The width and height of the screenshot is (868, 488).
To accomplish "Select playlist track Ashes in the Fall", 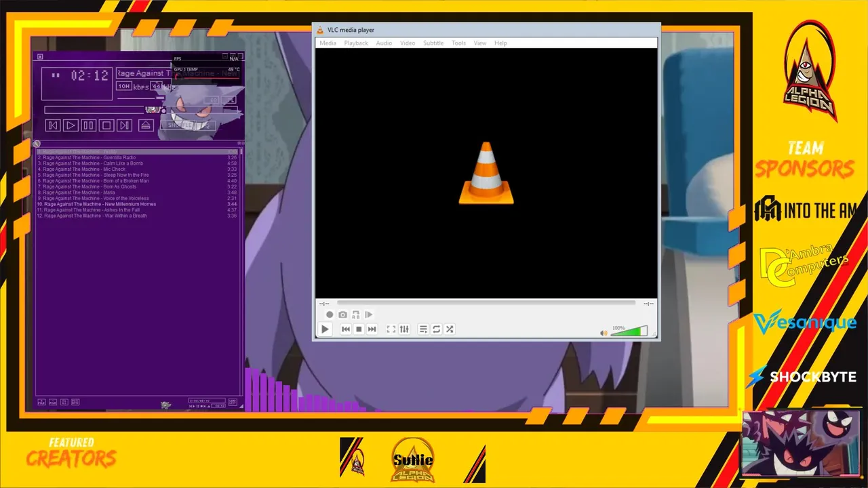I will point(137,210).
